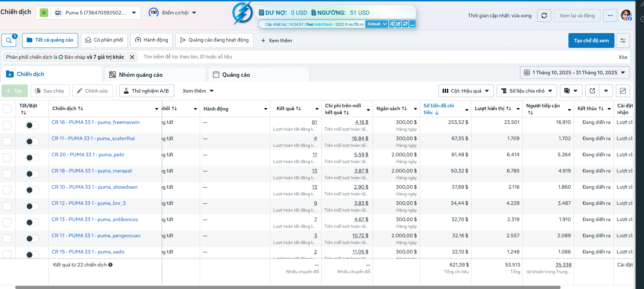This screenshot has height=289, width=644.
Task: Click the Tạo chế độ xem button
Action: point(591,40)
